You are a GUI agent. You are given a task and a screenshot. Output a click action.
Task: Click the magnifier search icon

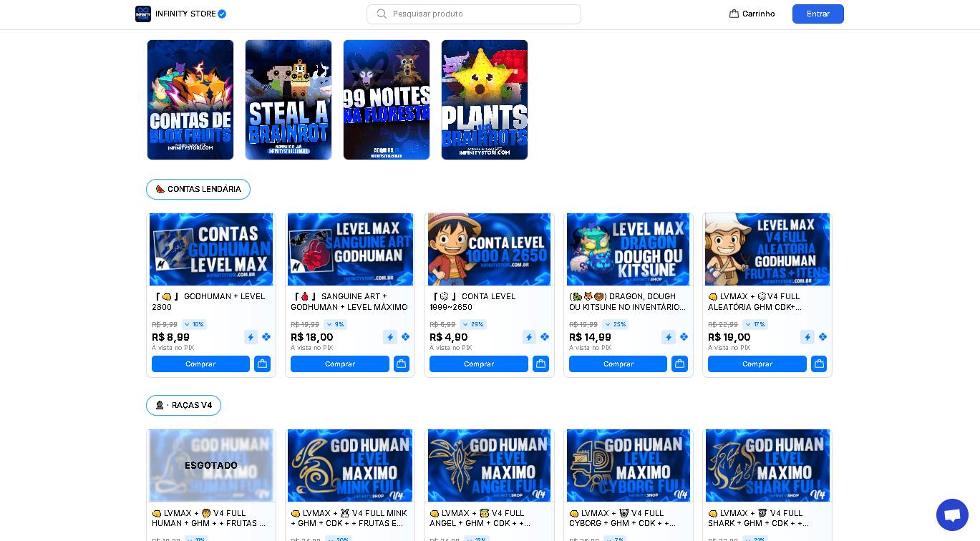(382, 14)
